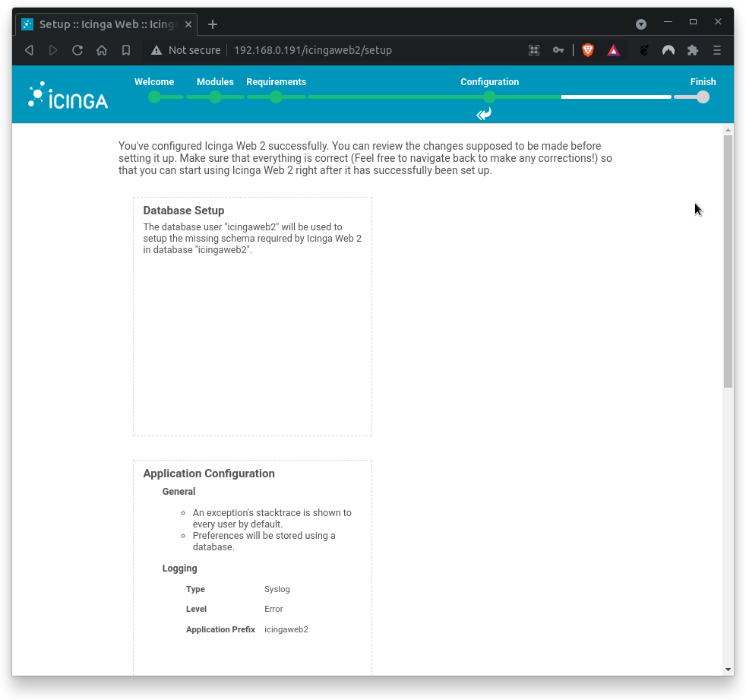Image resolution: width=746 pixels, height=700 pixels.
Task: Click the Not secure warning label
Action: [x=192, y=50]
